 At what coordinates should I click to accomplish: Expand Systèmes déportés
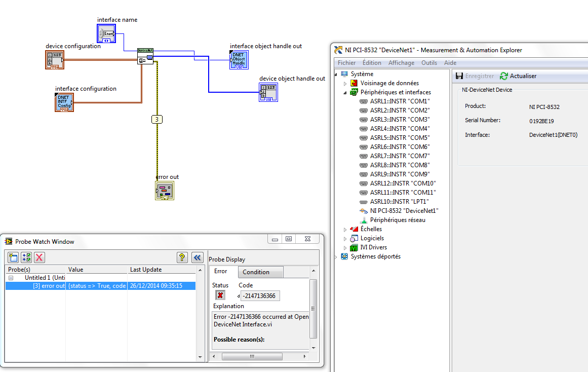tap(336, 257)
